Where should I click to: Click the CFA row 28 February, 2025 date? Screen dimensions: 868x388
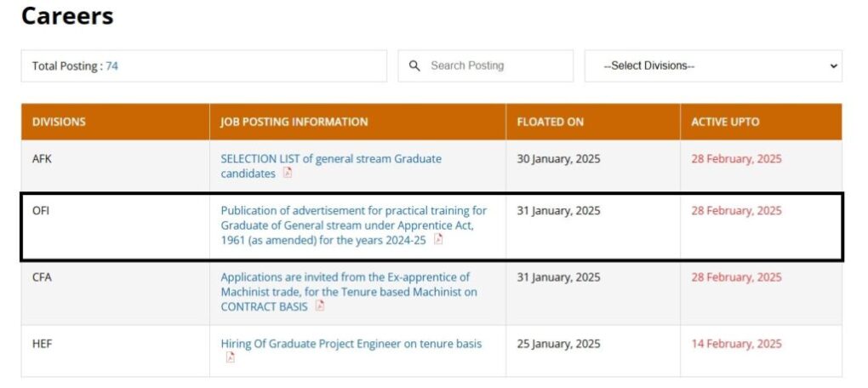736,277
